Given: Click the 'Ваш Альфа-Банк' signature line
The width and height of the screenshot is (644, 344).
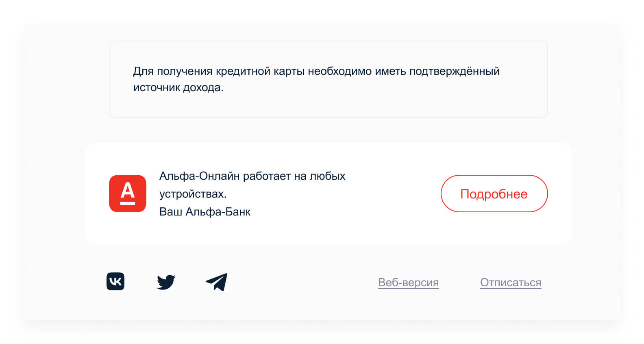Looking at the screenshot, I should [205, 212].
